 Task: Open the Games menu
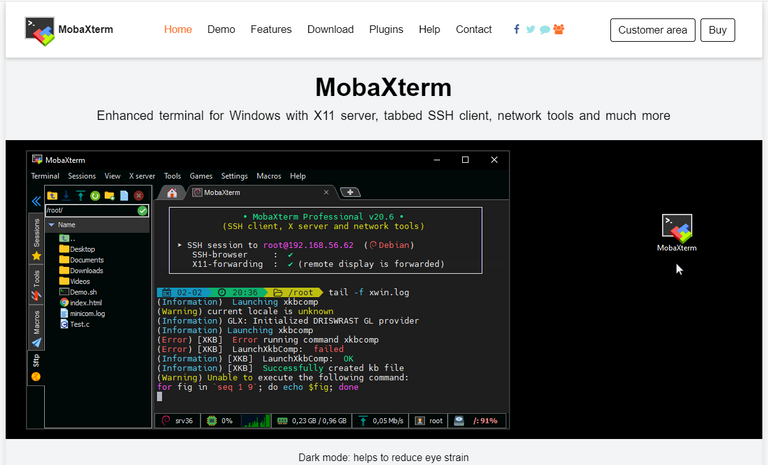(201, 176)
